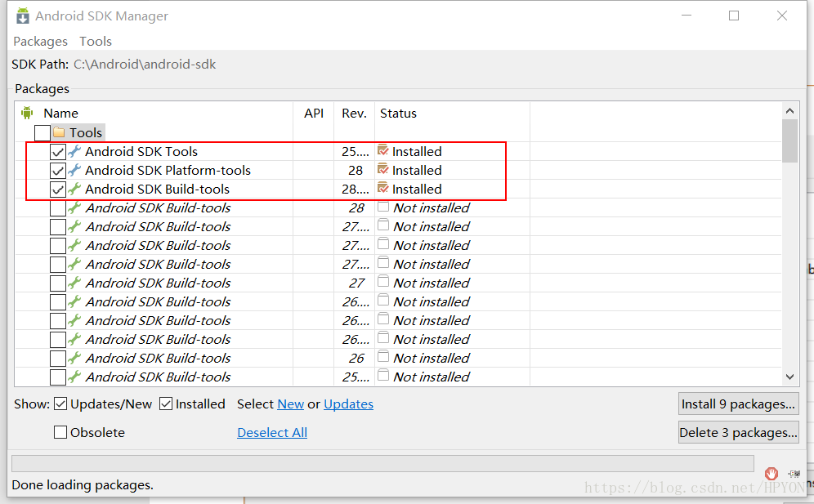Disable the Installed show filter
814x504 pixels.
click(x=166, y=404)
